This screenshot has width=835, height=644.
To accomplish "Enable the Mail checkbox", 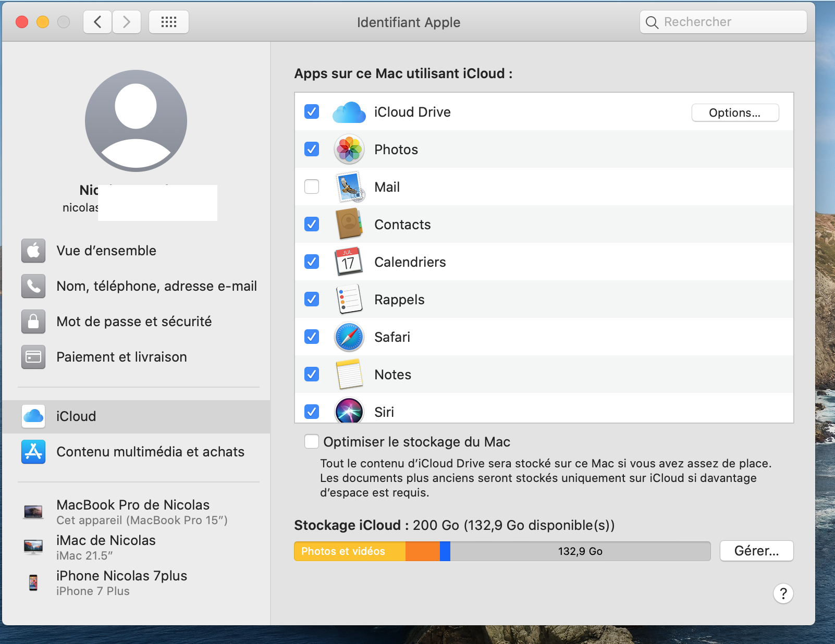I will [x=312, y=187].
